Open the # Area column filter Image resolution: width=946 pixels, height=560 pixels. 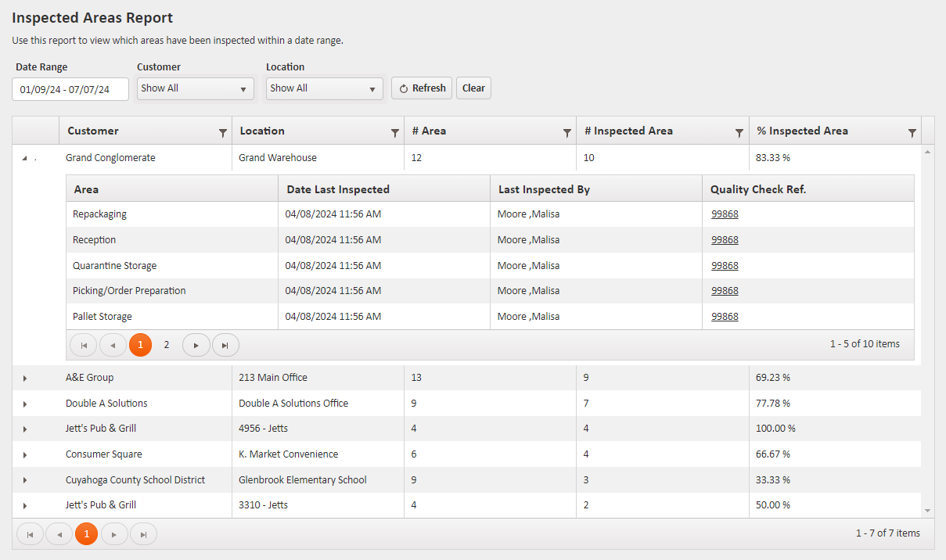[x=567, y=131]
